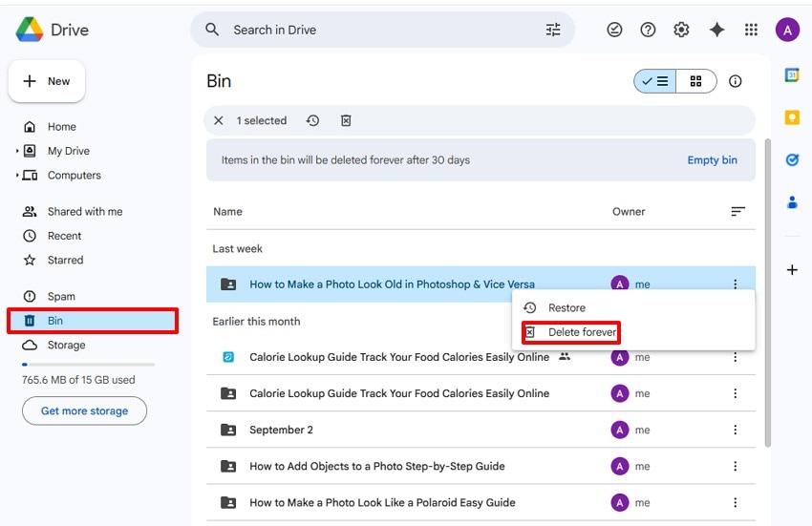The width and height of the screenshot is (812, 526).
Task: Open the Help question mark icon
Action: click(648, 30)
